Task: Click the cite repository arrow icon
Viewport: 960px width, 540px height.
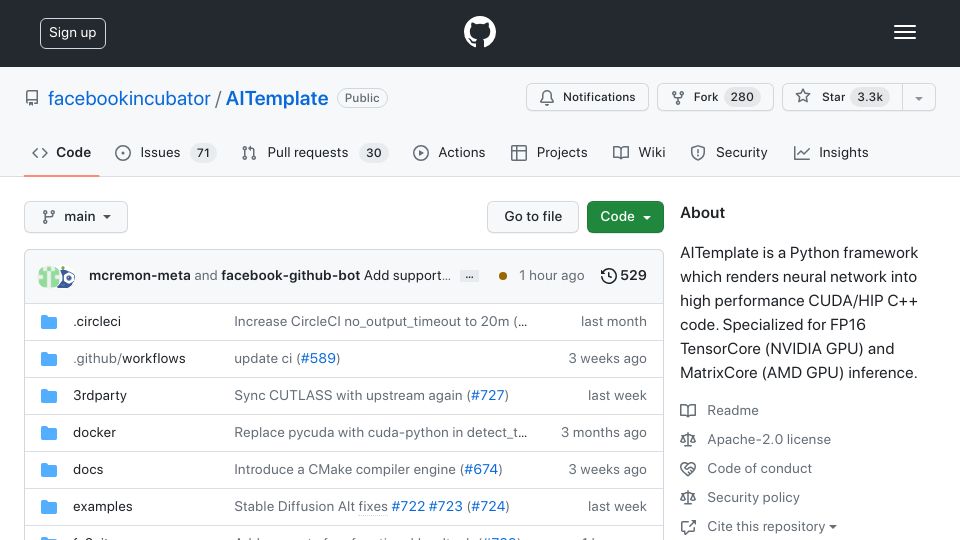Action: (x=688, y=527)
